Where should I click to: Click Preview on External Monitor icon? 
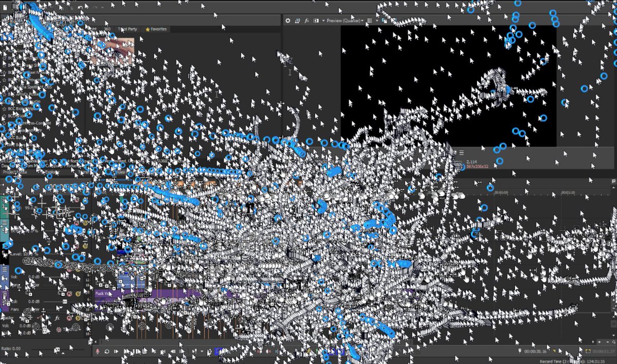coord(297,21)
